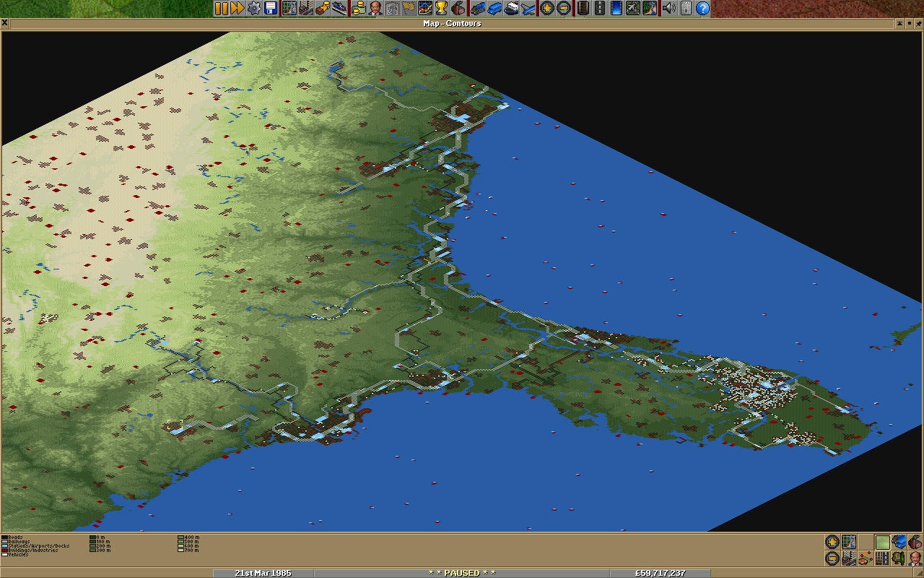Select railway construction tool
This screenshot has width=924, height=578.
point(583,9)
